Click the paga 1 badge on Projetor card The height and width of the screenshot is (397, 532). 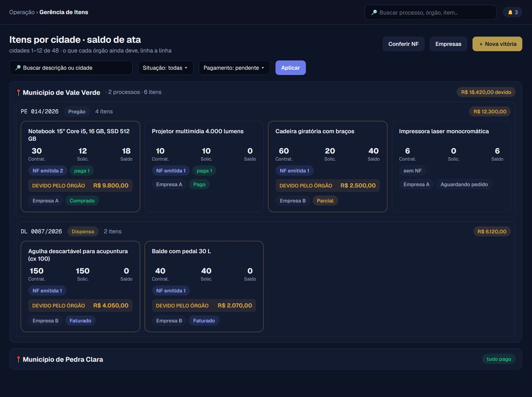coord(204,171)
